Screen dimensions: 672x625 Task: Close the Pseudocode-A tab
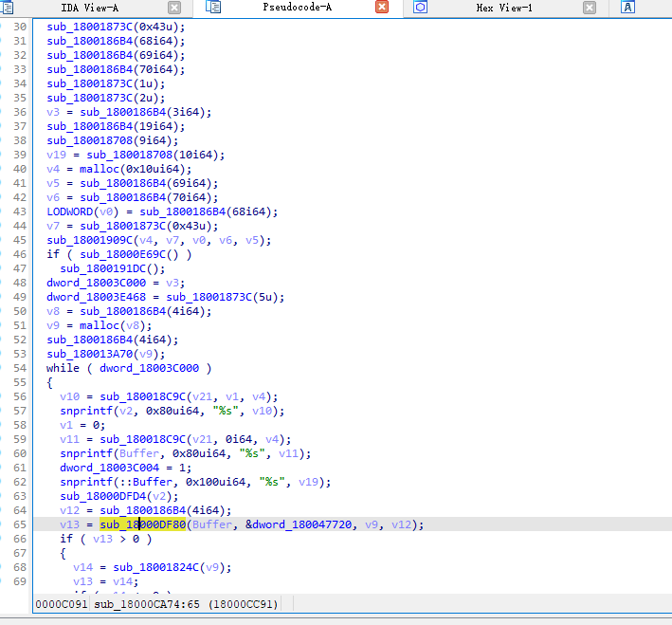[382, 7]
